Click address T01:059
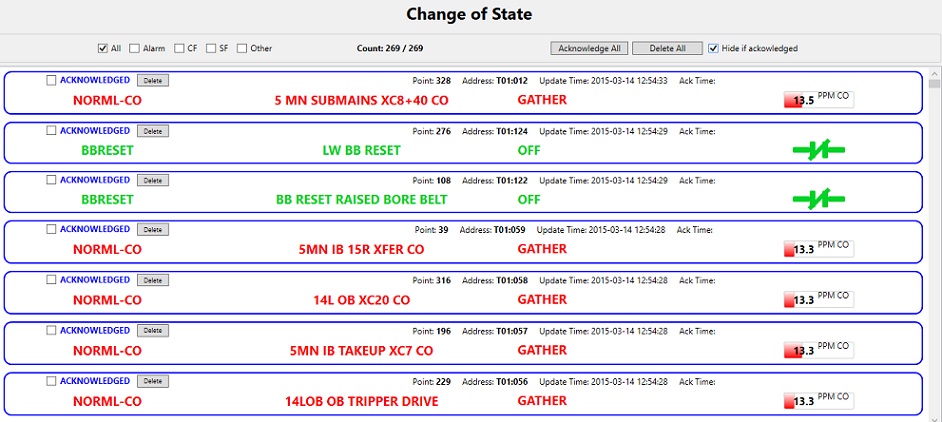The height and width of the screenshot is (422, 942). click(509, 230)
